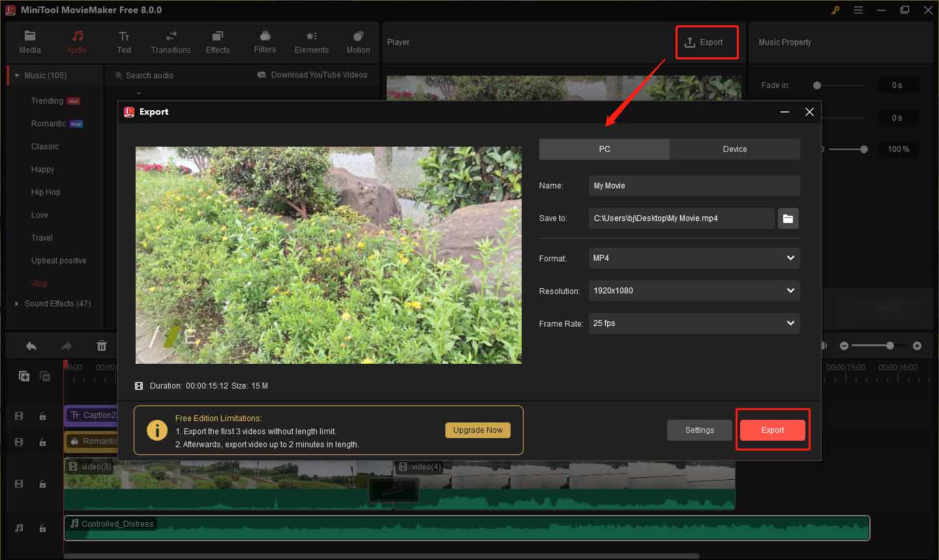Select the Trending music category

[x=47, y=101]
